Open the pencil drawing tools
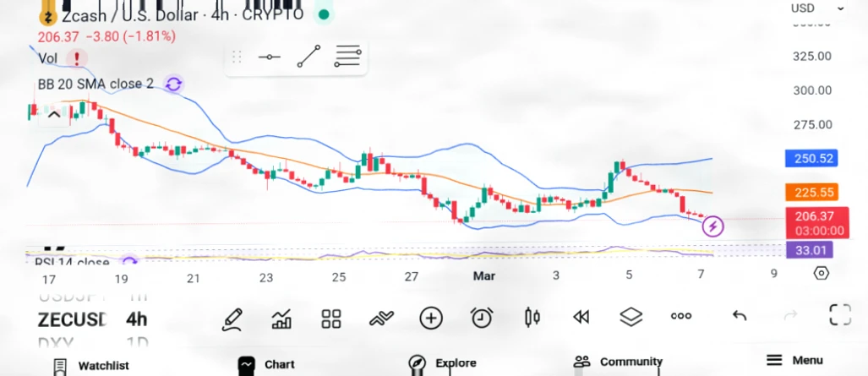This screenshot has width=868, height=376. tap(232, 319)
